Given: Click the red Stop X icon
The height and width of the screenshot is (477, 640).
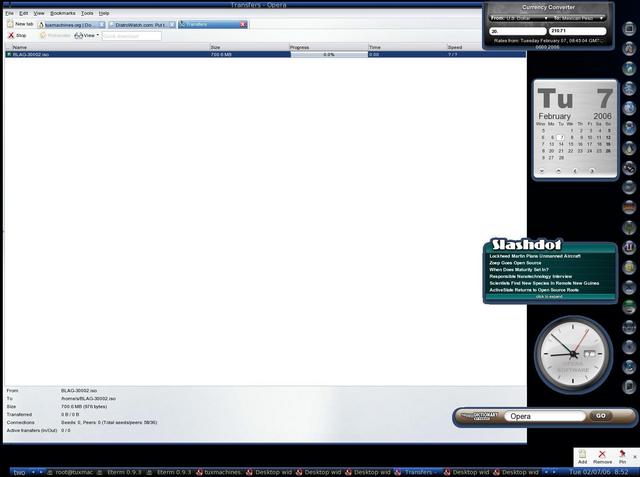Looking at the screenshot, I should click(x=11, y=35).
